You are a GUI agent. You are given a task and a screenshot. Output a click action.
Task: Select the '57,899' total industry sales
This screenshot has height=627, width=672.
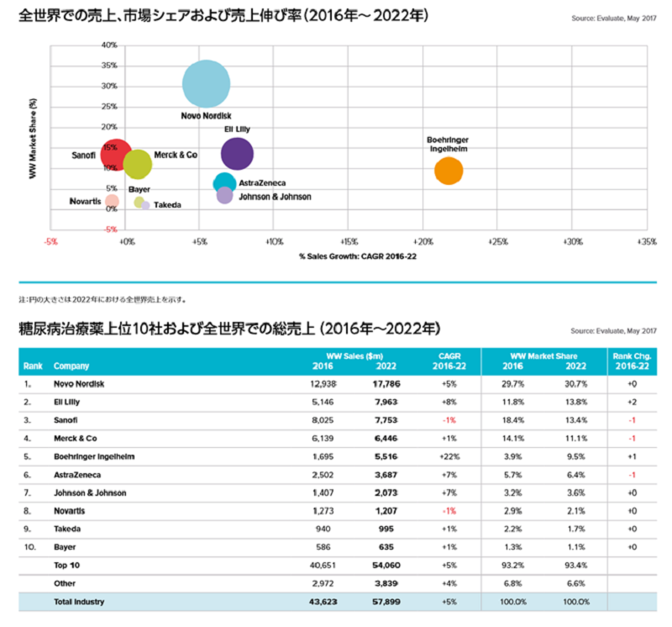point(386,602)
